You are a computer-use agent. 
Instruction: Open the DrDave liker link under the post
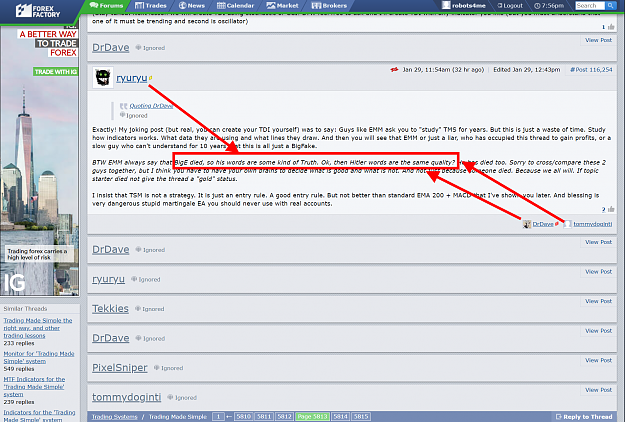[543, 224]
